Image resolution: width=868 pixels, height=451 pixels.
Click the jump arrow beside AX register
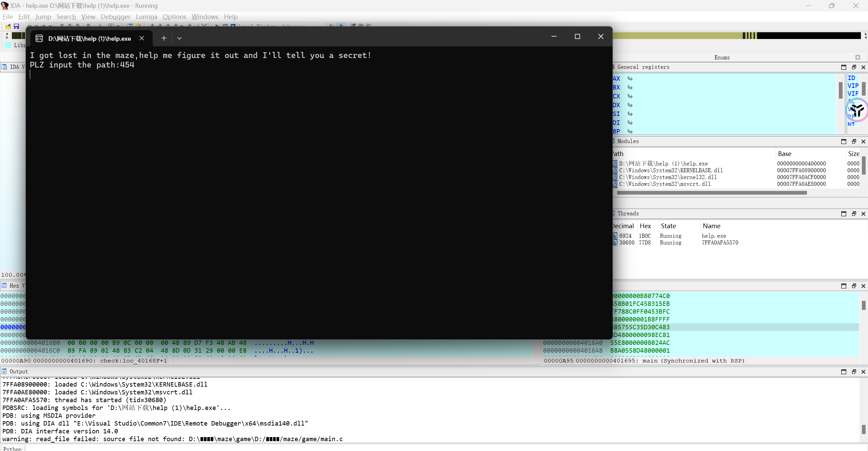pos(630,79)
